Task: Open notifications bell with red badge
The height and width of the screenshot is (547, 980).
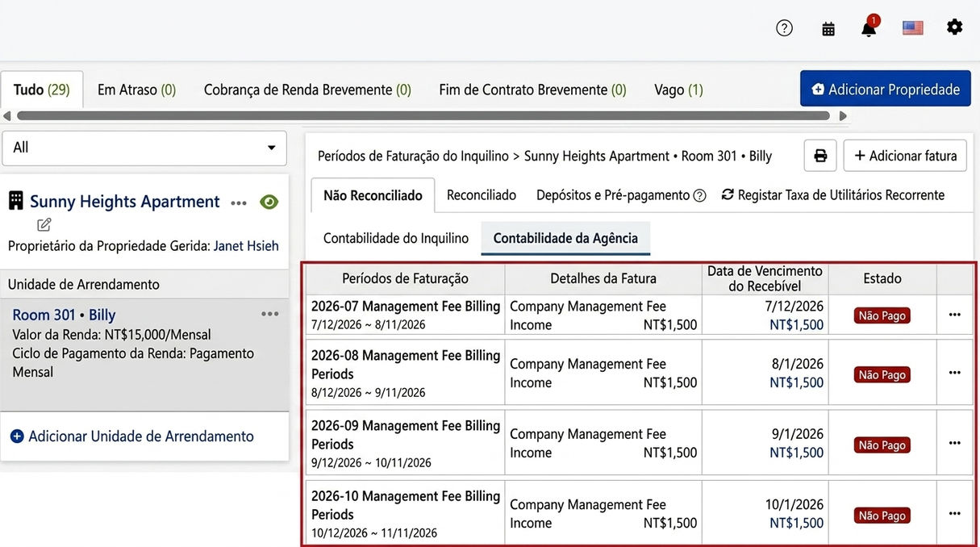Action: click(869, 27)
